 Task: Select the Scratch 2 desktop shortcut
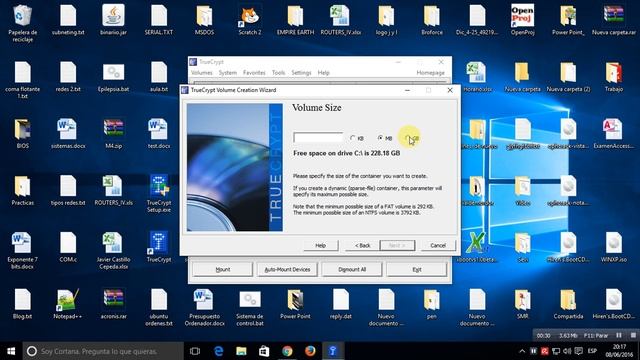(250, 20)
